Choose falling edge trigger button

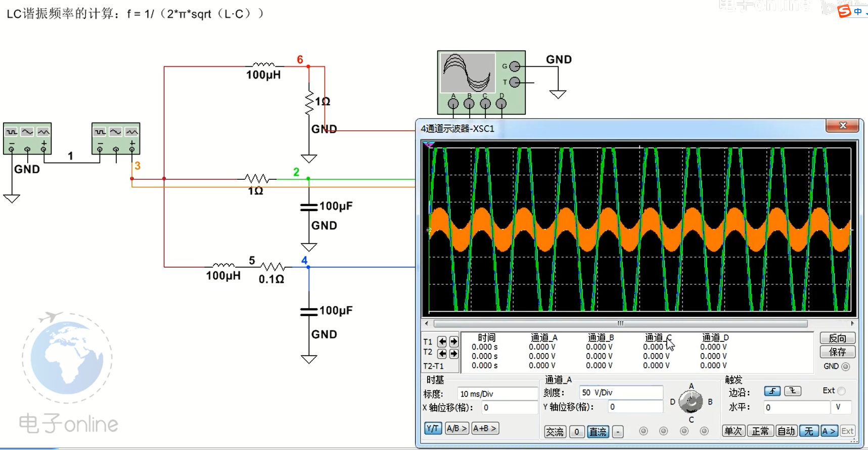tap(793, 391)
